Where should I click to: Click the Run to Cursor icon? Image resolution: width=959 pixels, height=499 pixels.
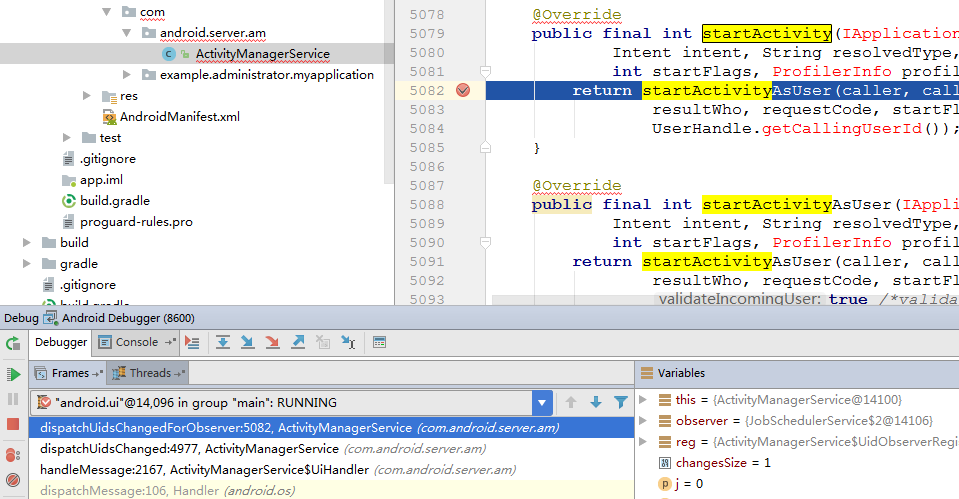[348, 342]
